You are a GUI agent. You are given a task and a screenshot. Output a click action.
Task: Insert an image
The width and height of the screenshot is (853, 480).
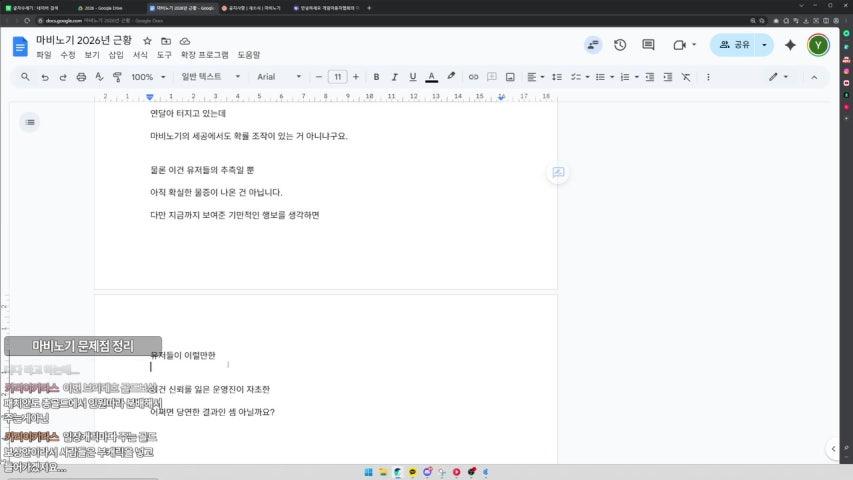point(510,77)
